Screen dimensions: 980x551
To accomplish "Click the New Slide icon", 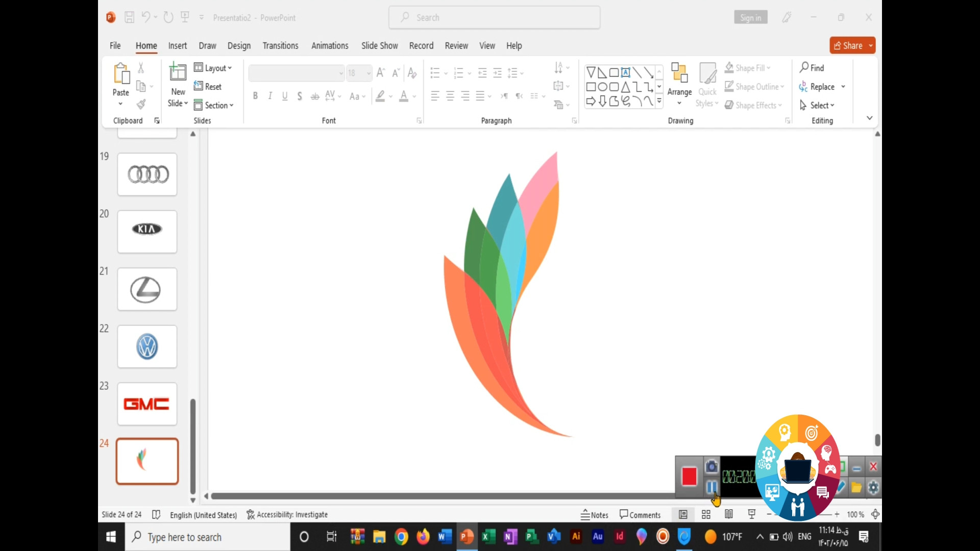I will 178,72.
